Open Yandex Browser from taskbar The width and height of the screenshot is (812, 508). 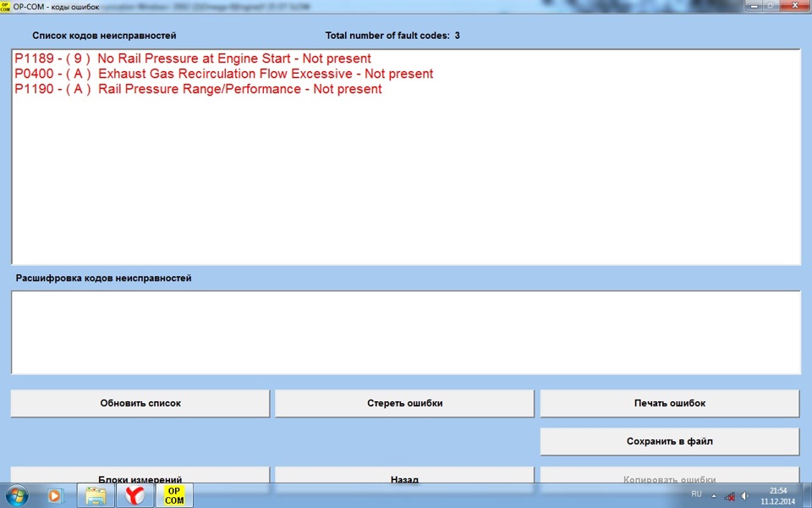pyautogui.click(x=135, y=495)
